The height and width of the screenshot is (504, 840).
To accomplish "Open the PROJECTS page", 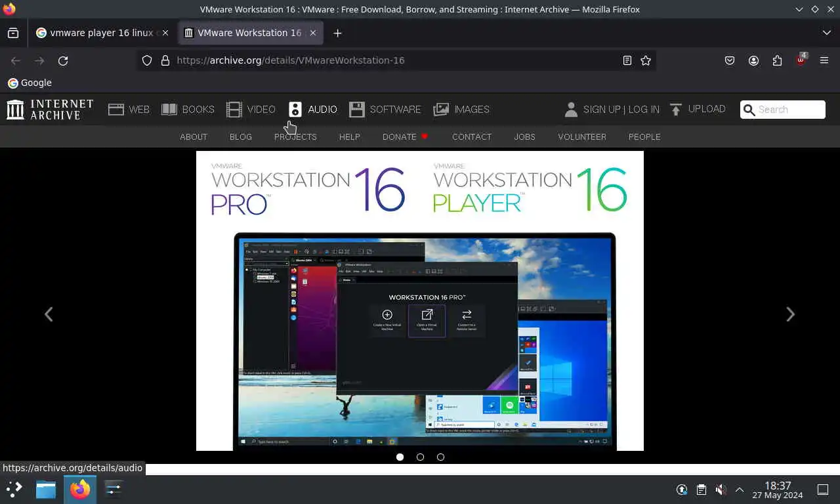I will (295, 136).
